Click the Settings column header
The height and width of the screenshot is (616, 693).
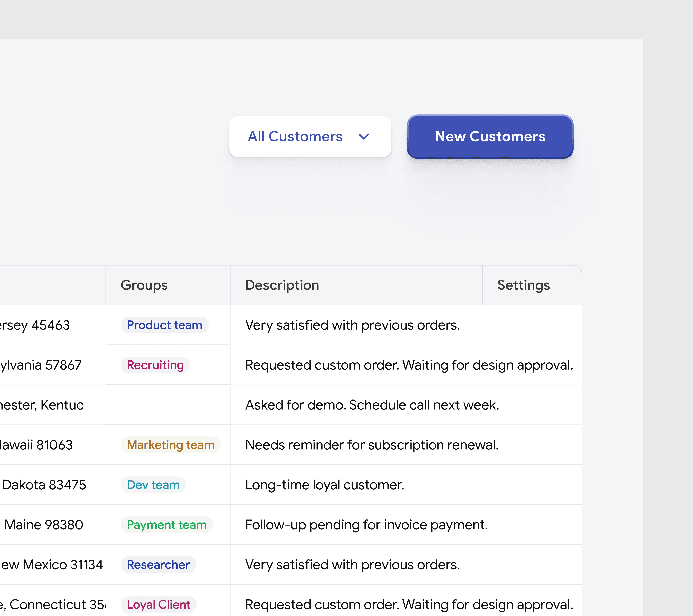coord(523,285)
